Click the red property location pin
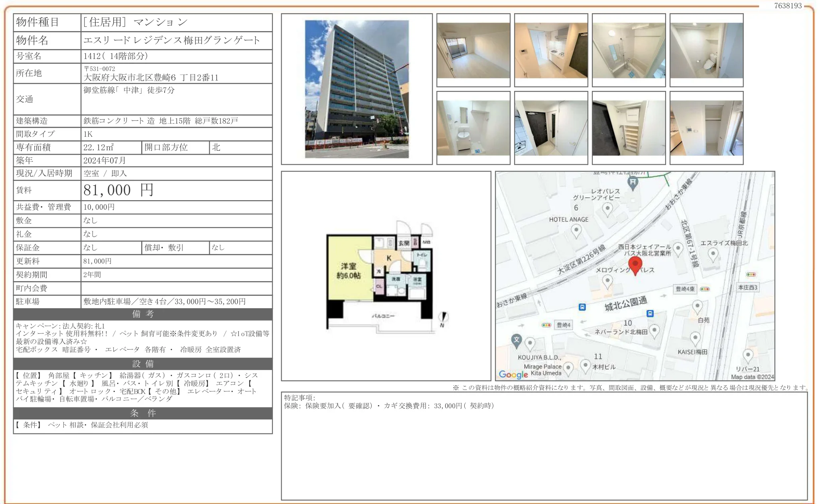820x504 pixels. [x=635, y=265]
